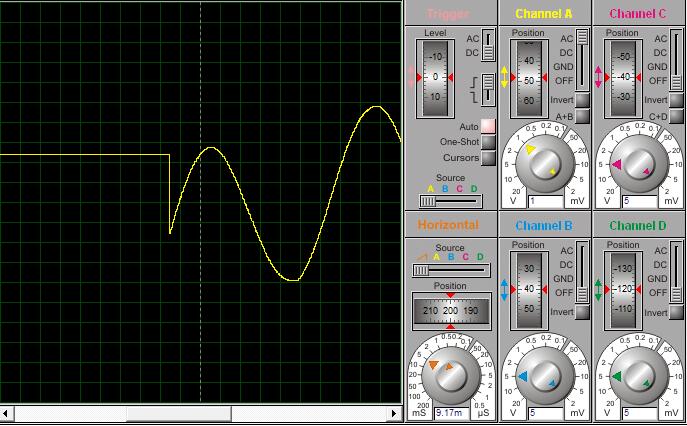Viewport: 687px width, 426px height.
Task: Click the left scroll arrow under waveform
Action: 6,413
